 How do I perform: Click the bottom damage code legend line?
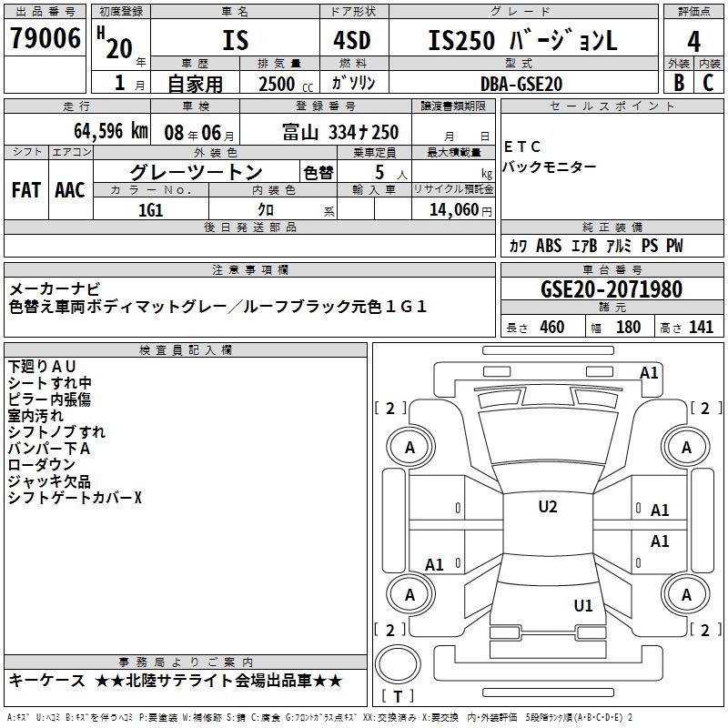coord(320,718)
